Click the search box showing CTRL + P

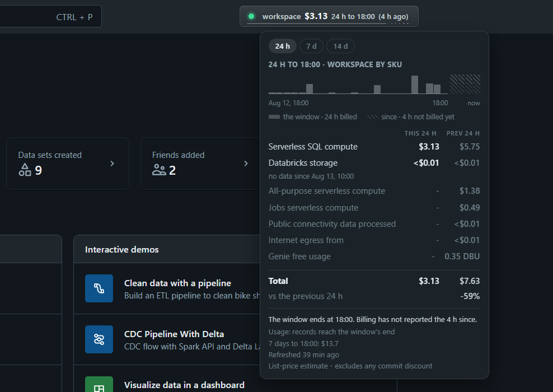[x=50, y=17]
